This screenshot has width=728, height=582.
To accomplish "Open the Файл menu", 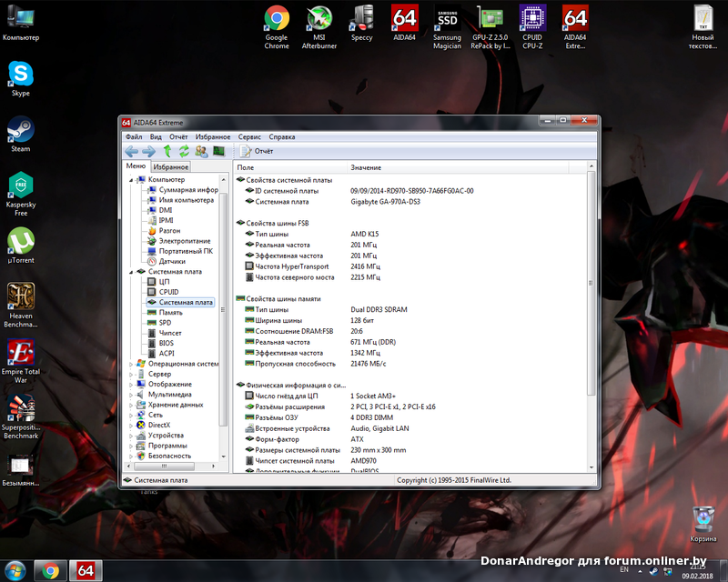I will point(134,136).
